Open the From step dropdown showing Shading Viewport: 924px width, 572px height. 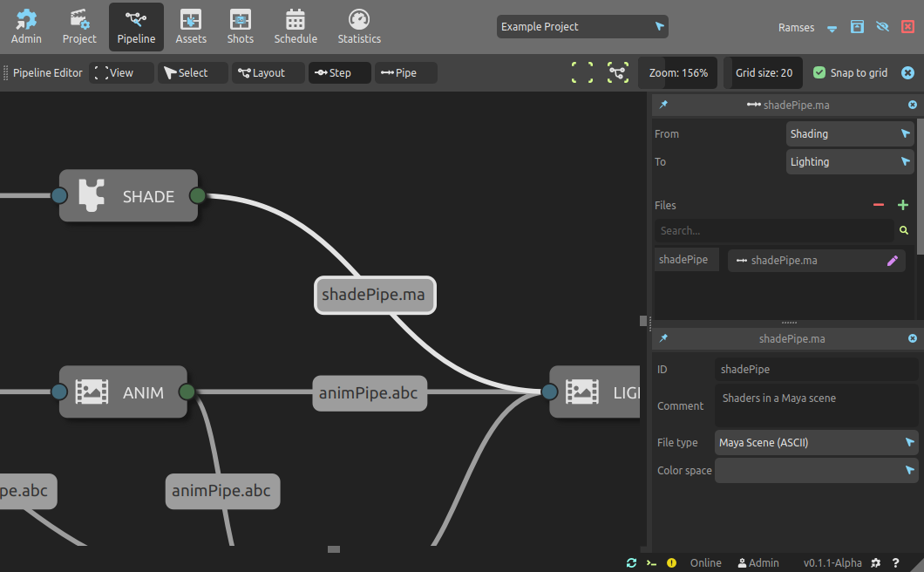tap(850, 133)
